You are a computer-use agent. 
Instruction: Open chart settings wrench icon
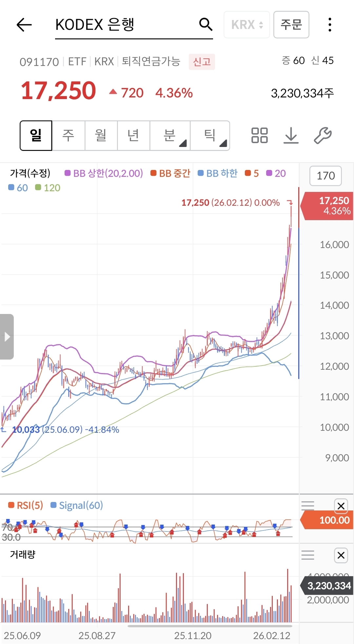pos(323,135)
